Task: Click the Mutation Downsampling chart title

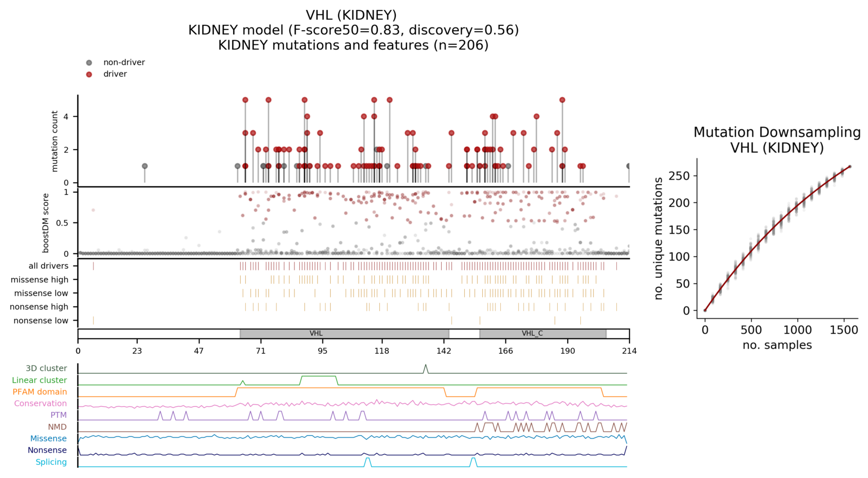Action: pyautogui.click(x=777, y=139)
